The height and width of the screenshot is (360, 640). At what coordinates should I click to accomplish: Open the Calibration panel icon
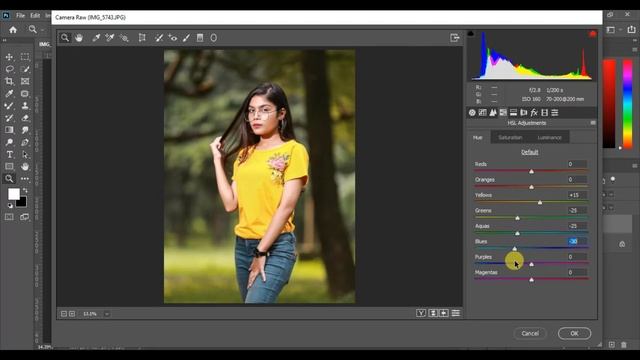(x=544, y=113)
